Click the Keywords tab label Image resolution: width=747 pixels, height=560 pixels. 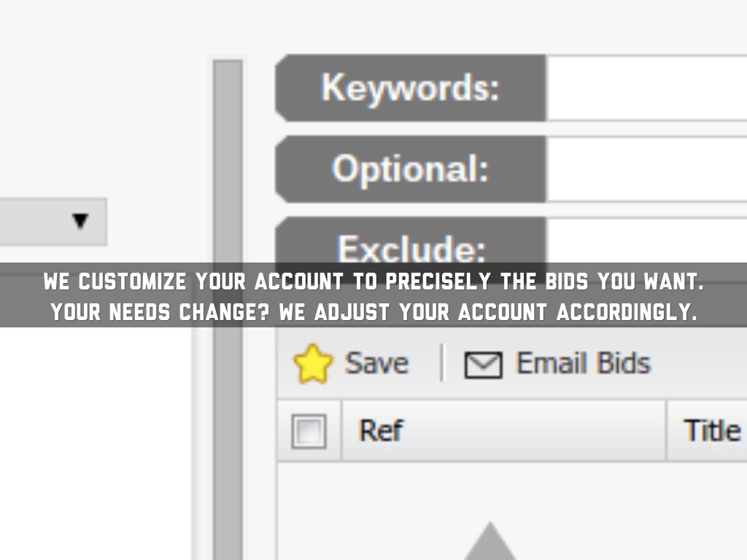(411, 87)
